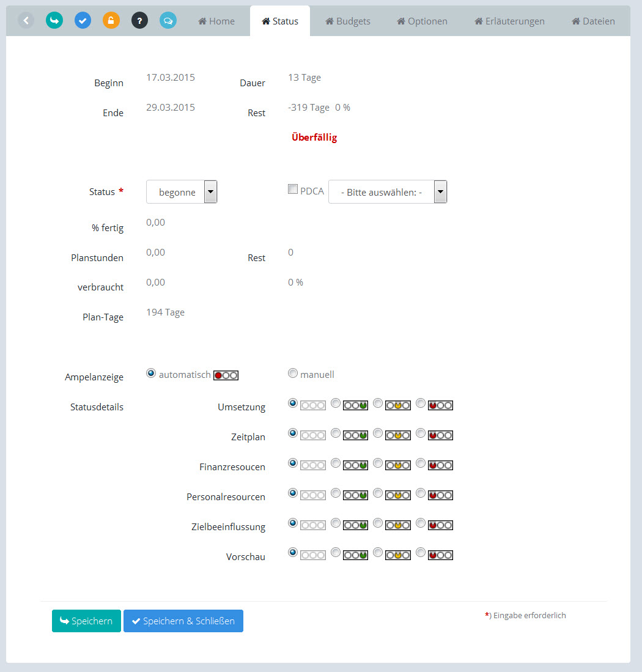
Task: Select red status radio for Zeitplan
Action: point(421,433)
